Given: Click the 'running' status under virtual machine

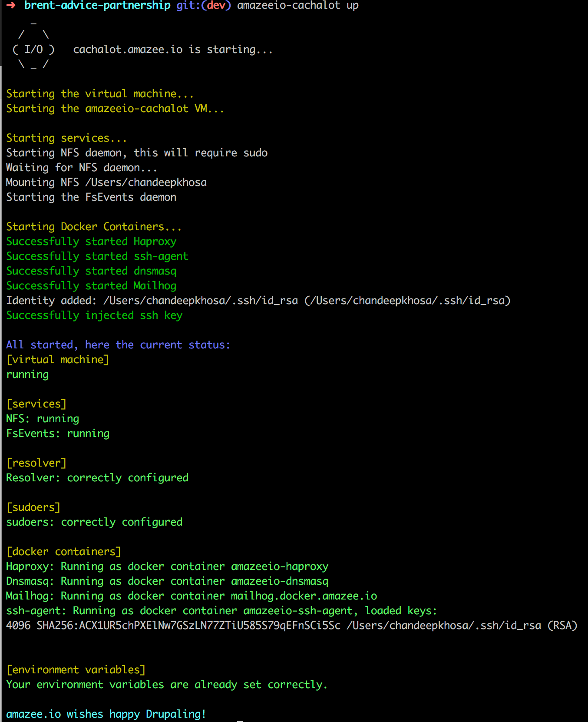Looking at the screenshot, I should pyautogui.click(x=27, y=374).
